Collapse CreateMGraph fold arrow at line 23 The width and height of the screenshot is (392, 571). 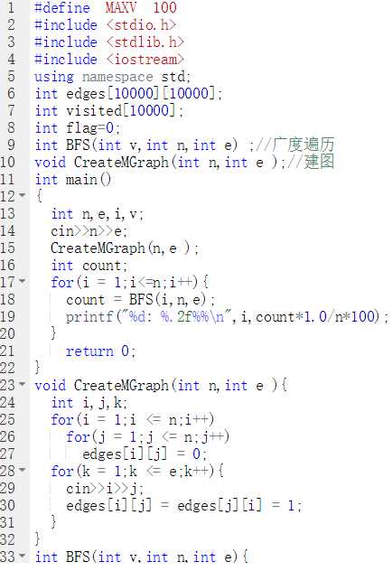tap(23, 384)
